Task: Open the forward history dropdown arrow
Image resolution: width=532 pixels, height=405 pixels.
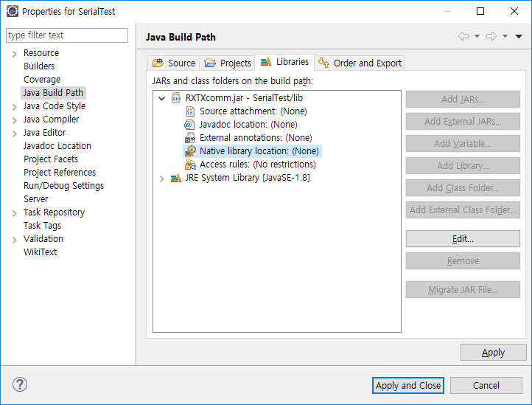Action: click(505, 36)
